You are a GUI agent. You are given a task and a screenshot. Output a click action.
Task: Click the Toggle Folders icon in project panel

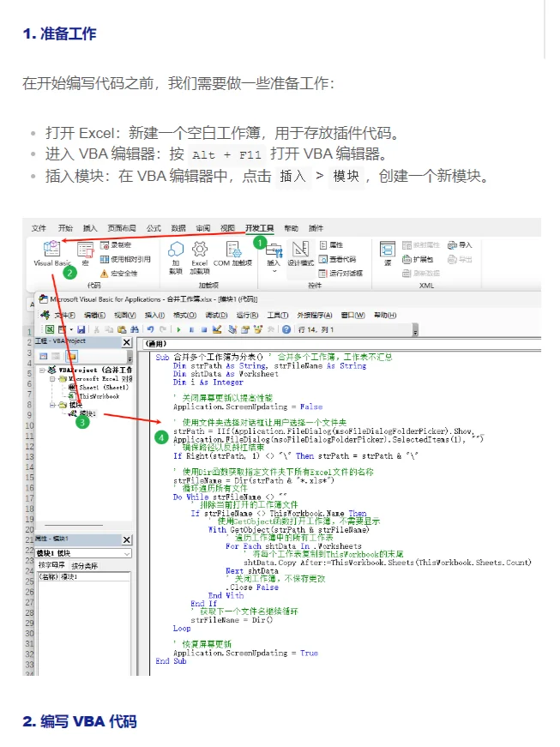point(71,357)
